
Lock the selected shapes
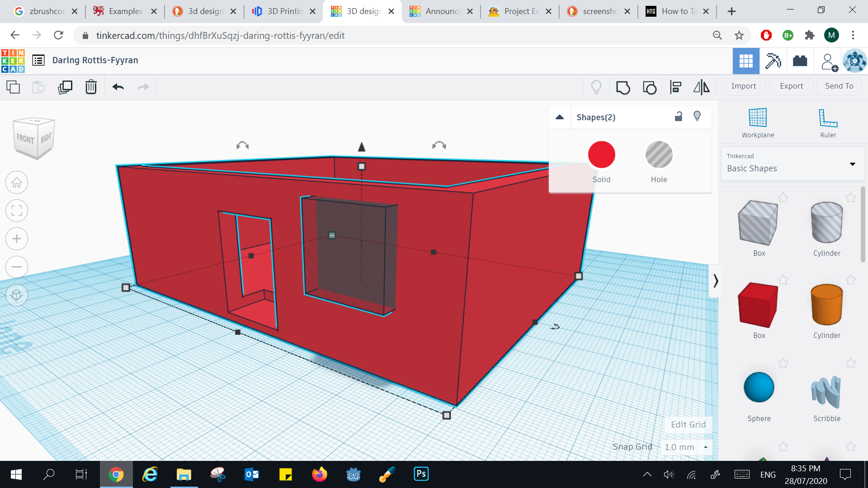(678, 117)
